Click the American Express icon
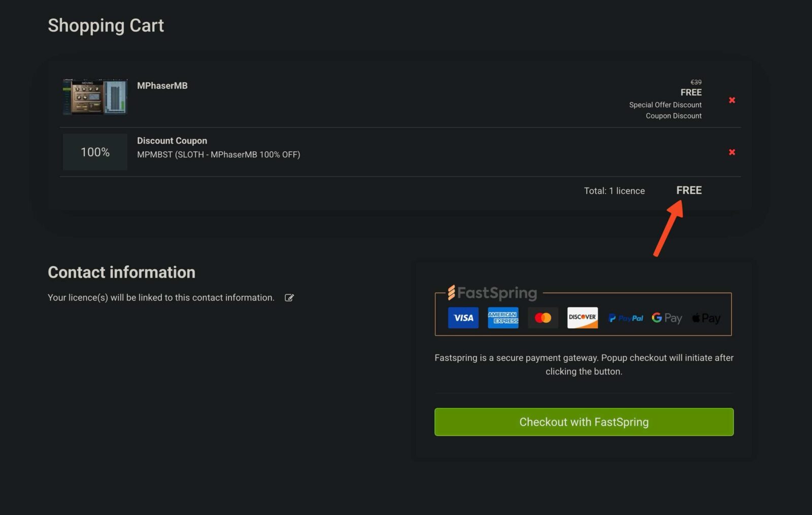Image resolution: width=812 pixels, height=515 pixels. (x=503, y=318)
